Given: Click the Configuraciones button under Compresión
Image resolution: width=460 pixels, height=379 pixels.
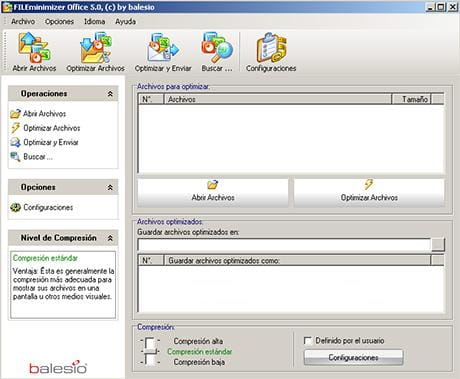Looking at the screenshot, I should coord(353,357).
